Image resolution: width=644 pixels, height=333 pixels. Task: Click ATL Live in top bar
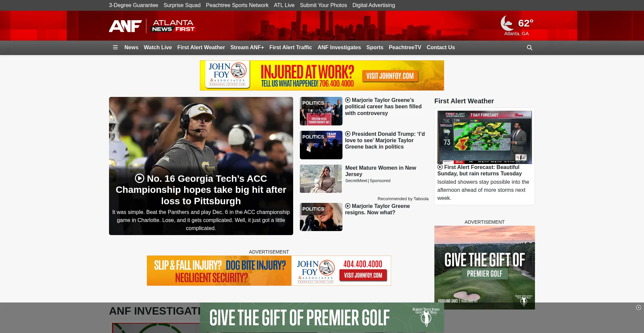[284, 5]
